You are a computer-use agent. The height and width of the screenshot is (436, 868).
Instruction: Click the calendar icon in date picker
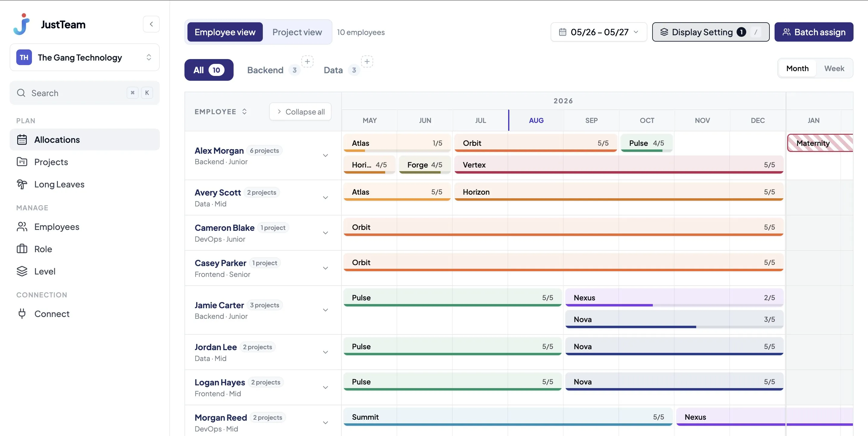pyautogui.click(x=562, y=32)
